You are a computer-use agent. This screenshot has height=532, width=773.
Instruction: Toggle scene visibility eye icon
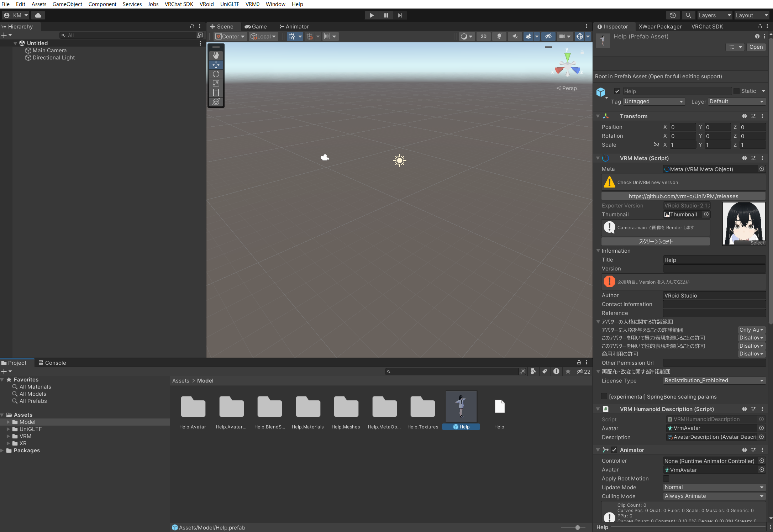pos(548,36)
